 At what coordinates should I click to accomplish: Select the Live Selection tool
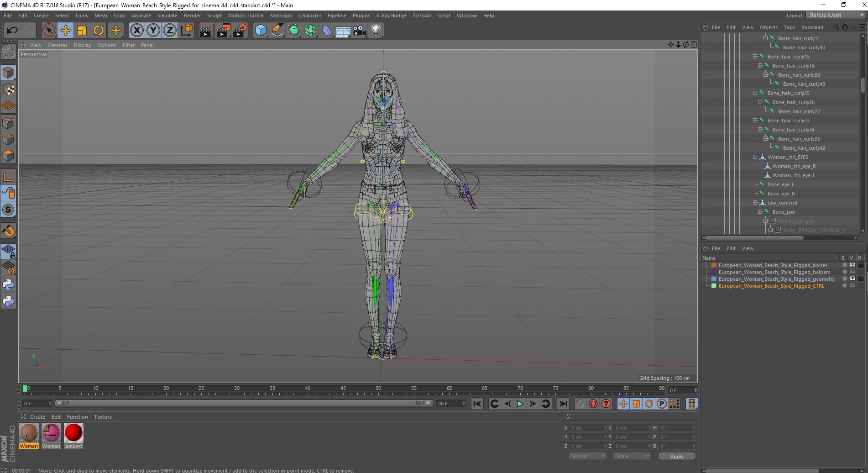49,31
